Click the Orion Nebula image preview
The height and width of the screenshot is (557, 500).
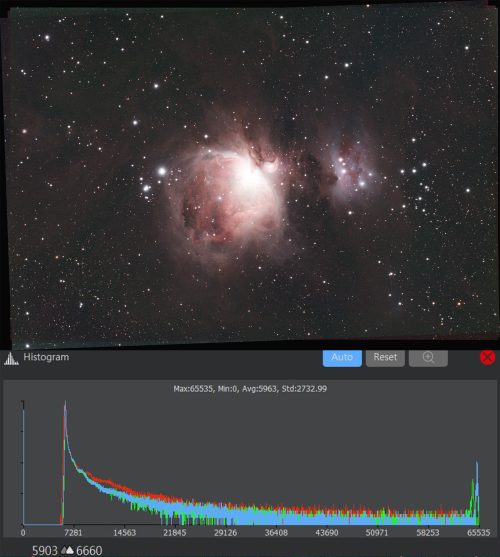point(250,175)
